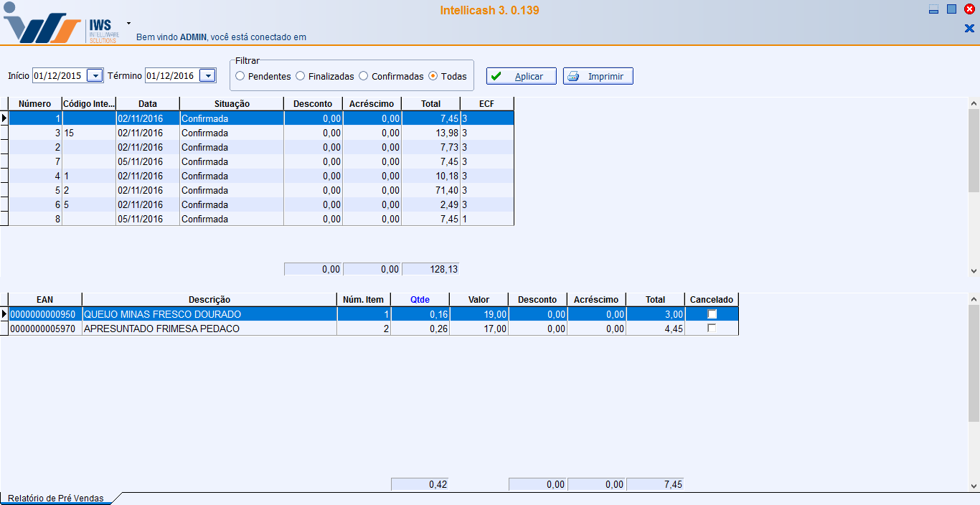The height and width of the screenshot is (505, 980).
Task: Click the item quantity sum 0,42
Action: click(420, 484)
